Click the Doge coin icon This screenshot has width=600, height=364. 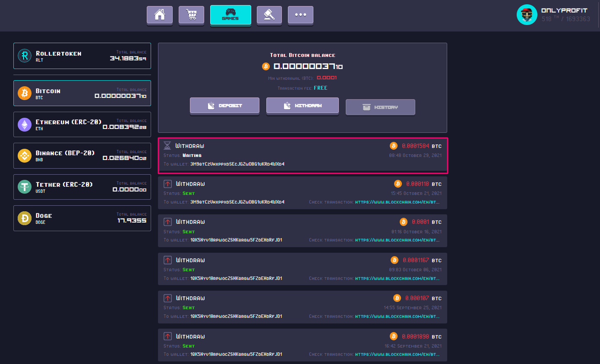[25, 218]
